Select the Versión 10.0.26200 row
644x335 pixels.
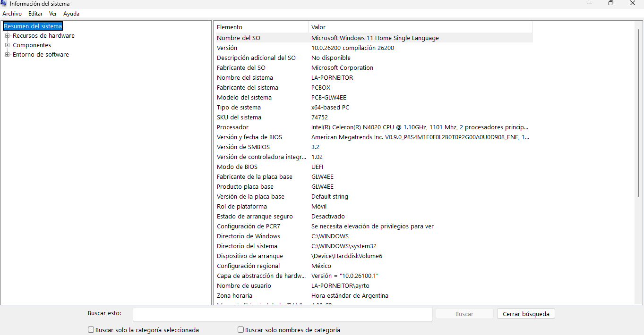374,48
